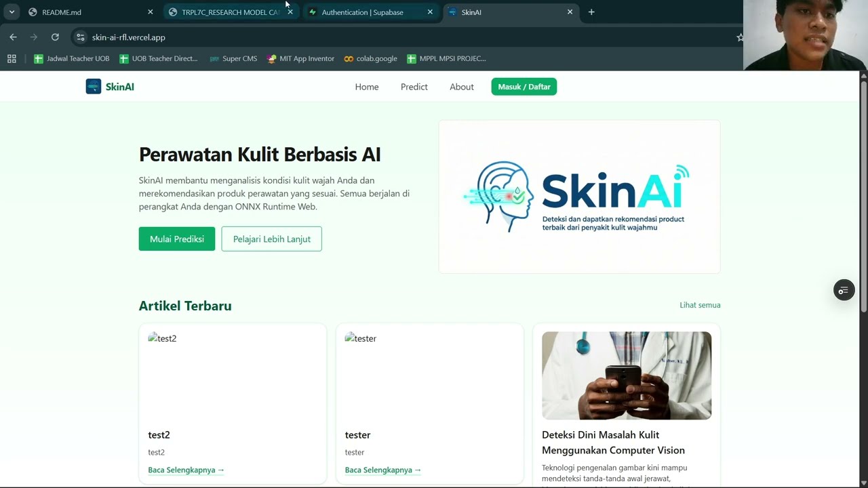
Task: Click the SkinAi hero banner image
Action: point(580,197)
